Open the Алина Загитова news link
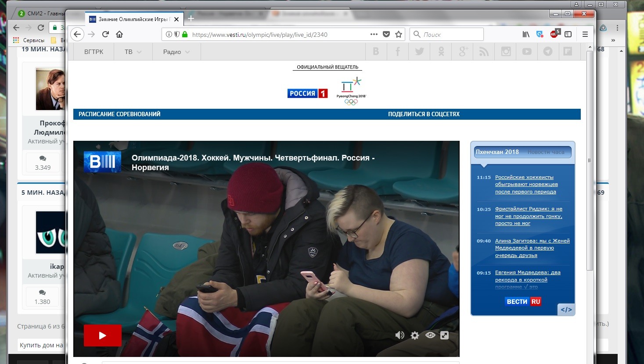 [532, 248]
